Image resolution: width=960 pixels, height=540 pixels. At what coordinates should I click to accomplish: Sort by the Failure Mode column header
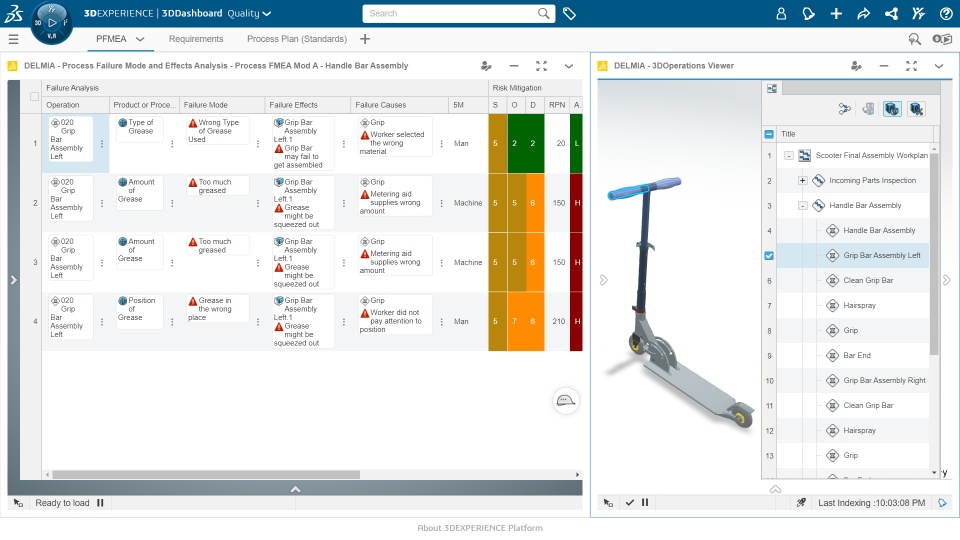pyautogui.click(x=222, y=105)
